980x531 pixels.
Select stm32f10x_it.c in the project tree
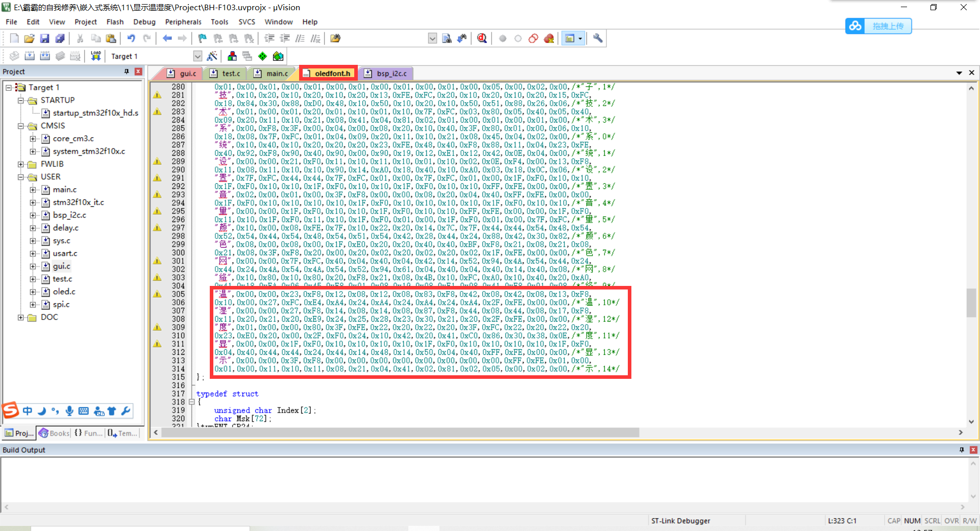point(79,202)
